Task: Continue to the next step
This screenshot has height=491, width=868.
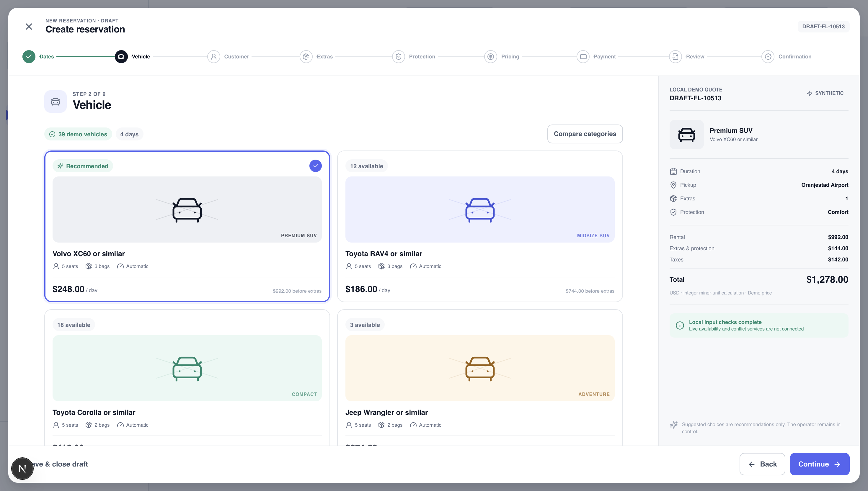Action: 819,464
